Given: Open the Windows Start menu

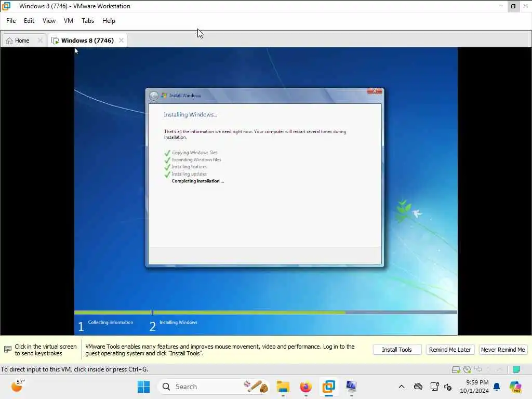Looking at the screenshot, I should pos(143,387).
